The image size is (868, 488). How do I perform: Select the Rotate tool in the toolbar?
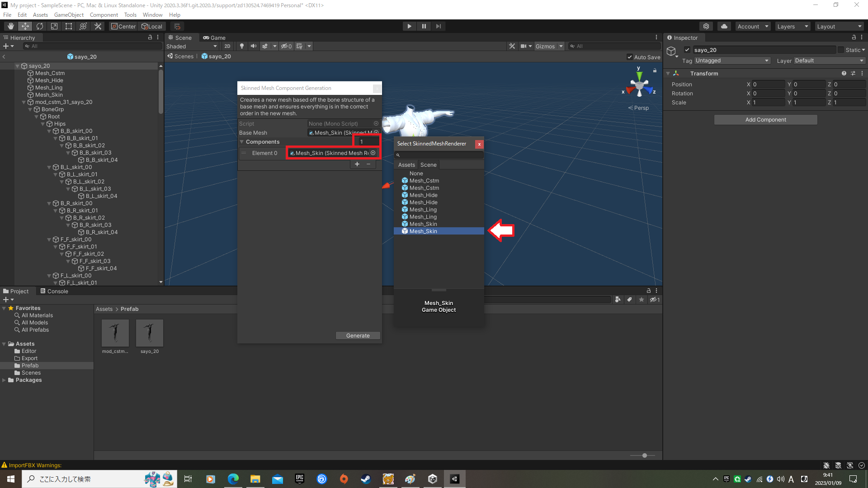[40, 26]
